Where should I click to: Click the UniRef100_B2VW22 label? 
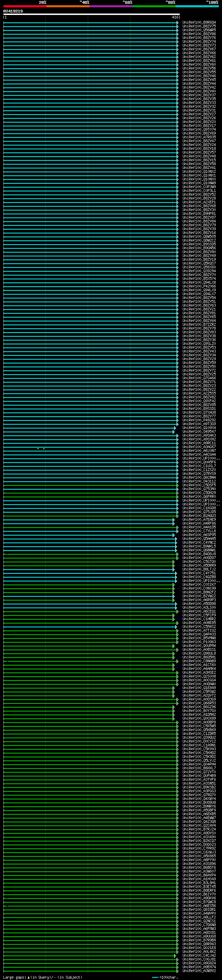coord(199,596)
